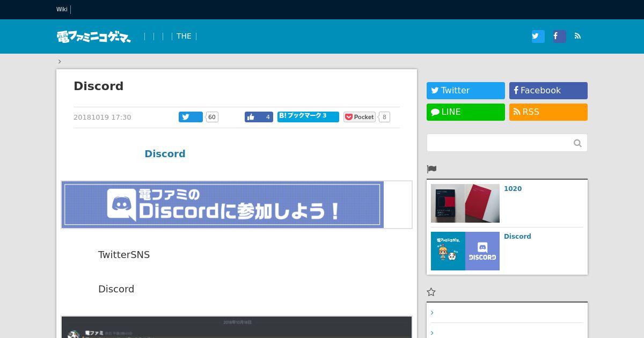Screen dimensions: 644x338
Task: Open the Facebook icon in header
Action: tap(559, 36)
